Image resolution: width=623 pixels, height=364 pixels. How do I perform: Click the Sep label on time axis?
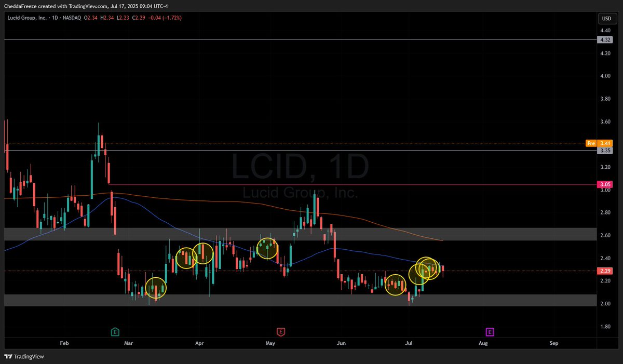click(554, 343)
